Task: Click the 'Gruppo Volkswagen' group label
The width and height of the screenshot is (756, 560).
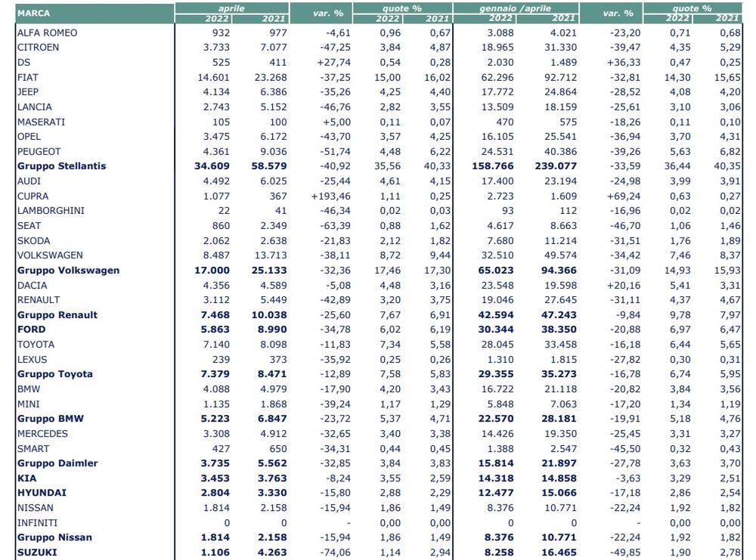Action: coord(69,270)
